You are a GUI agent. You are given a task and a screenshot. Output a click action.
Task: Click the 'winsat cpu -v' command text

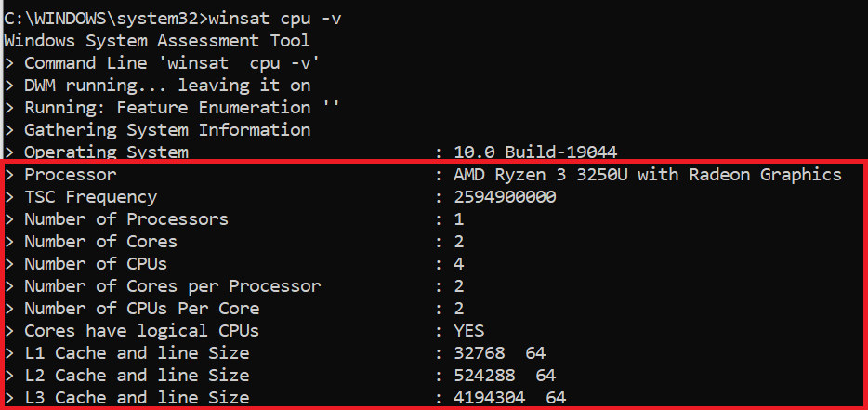275,19
